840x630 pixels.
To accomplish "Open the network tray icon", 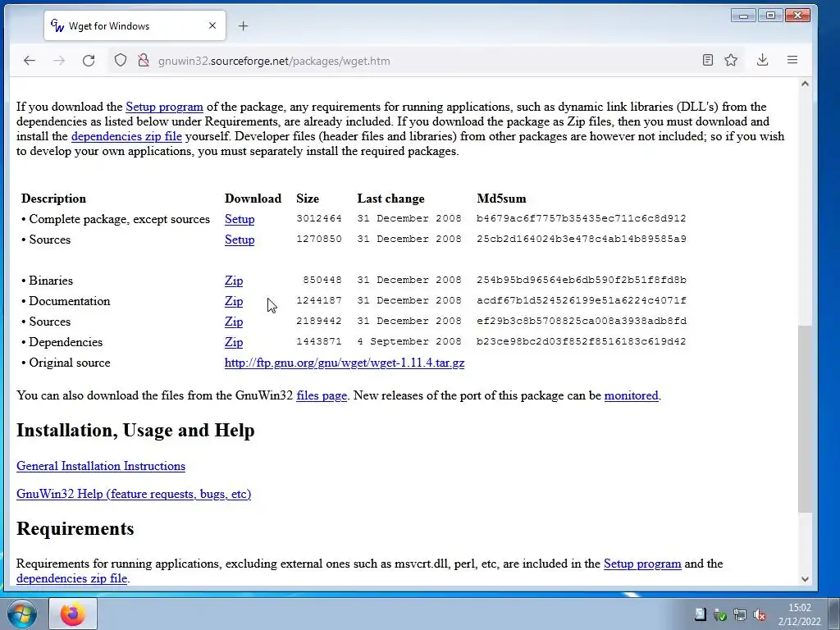I will (740, 614).
